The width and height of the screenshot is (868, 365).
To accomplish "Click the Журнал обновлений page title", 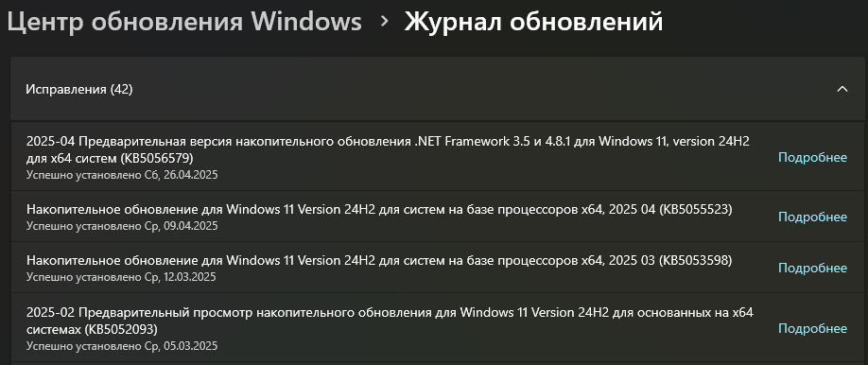I will 533,22.
